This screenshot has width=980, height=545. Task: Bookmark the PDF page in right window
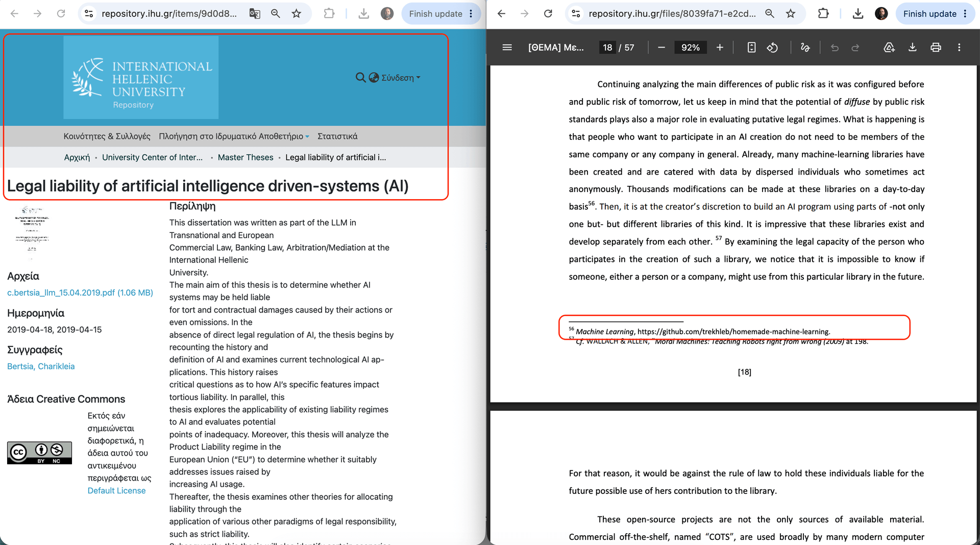click(x=791, y=14)
